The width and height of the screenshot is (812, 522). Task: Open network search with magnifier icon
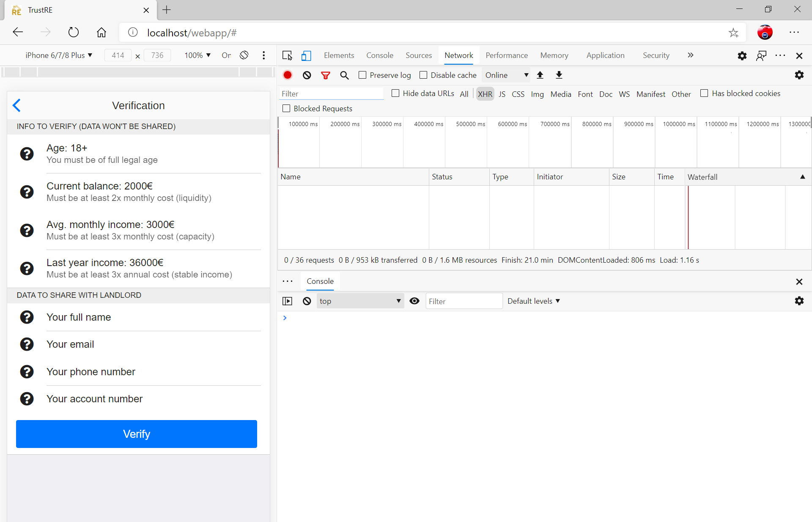344,75
